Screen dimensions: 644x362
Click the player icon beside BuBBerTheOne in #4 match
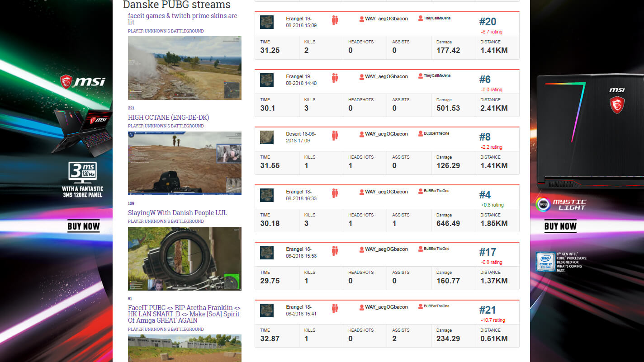click(x=420, y=192)
